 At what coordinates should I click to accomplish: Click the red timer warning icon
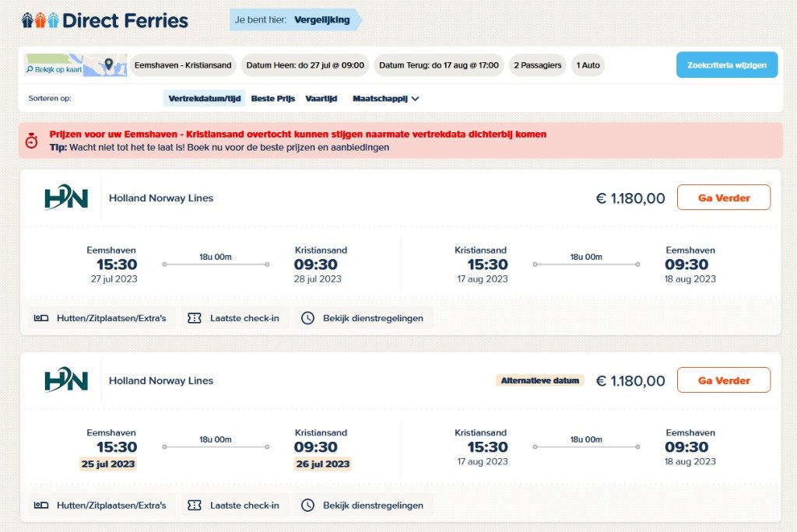tap(31, 141)
